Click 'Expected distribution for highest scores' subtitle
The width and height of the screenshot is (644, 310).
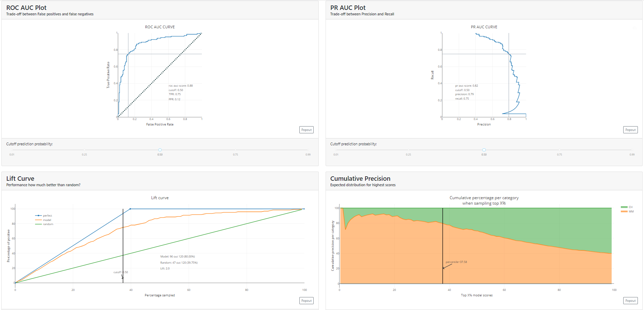click(x=363, y=185)
